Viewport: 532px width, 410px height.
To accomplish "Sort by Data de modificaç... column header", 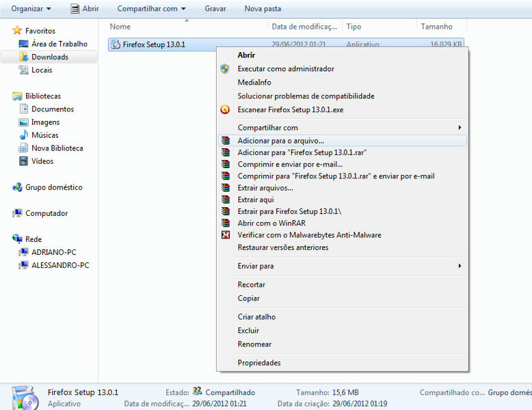I will click(305, 27).
